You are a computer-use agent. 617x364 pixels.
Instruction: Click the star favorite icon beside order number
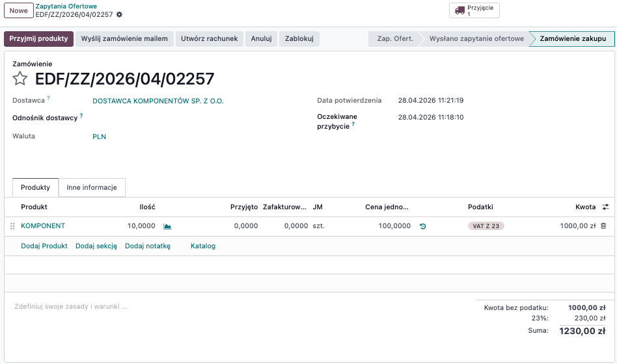click(x=20, y=79)
